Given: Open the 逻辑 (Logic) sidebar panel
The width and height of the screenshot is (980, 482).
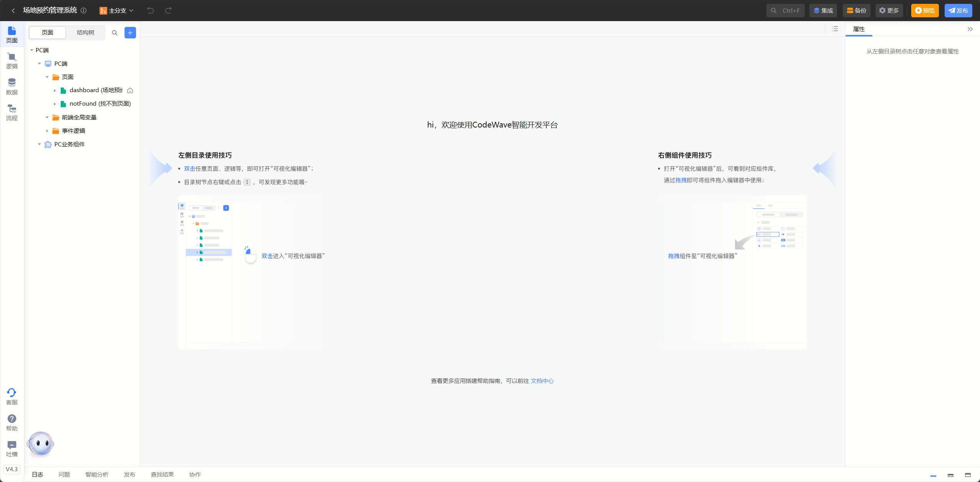Looking at the screenshot, I should [x=12, y=61].
